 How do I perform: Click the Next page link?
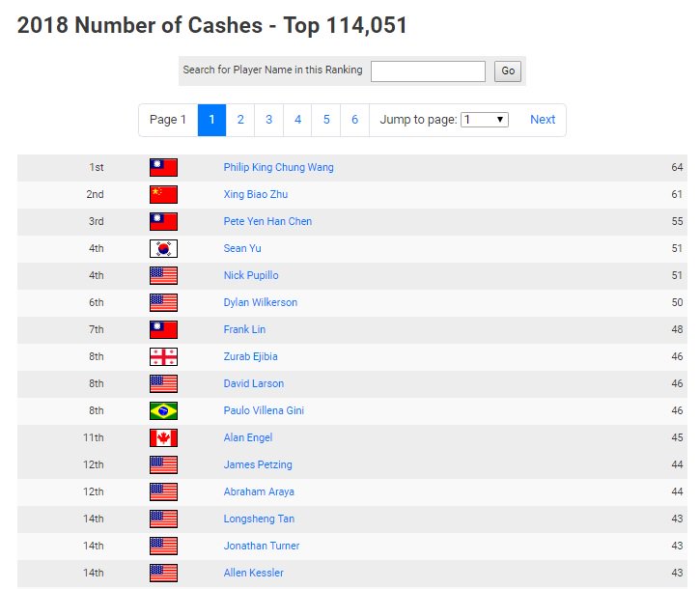[x=543, y=120]
